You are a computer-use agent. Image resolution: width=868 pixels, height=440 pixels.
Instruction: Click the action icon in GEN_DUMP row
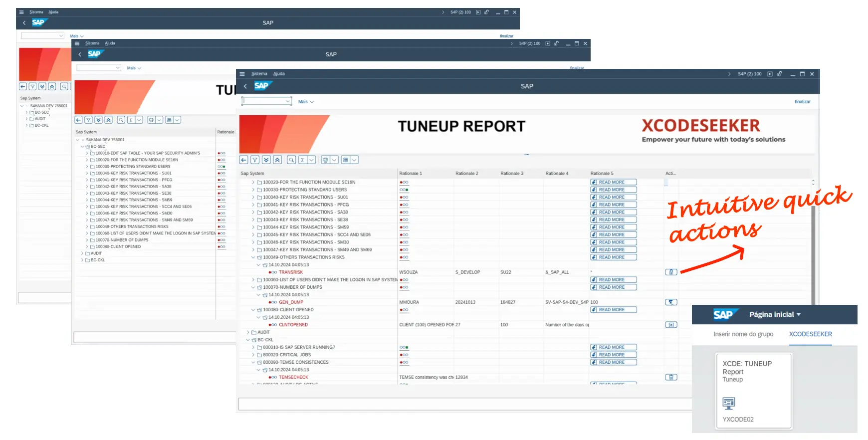(671, 302)
